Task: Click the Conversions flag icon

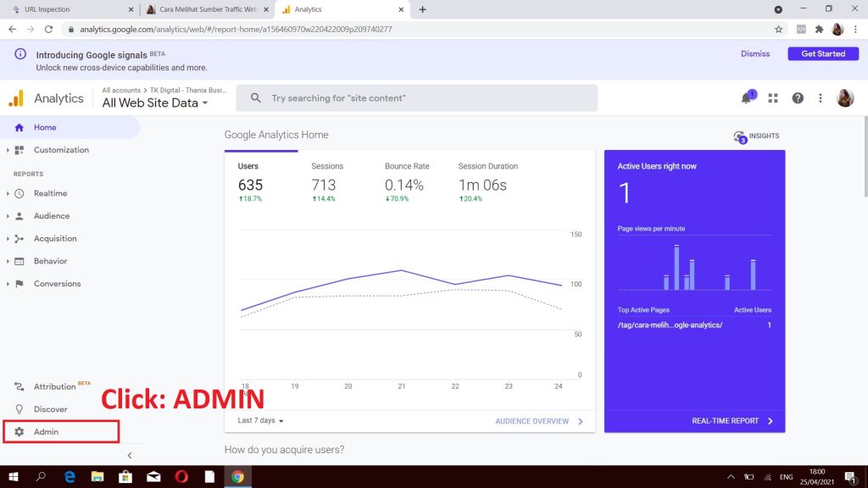Action: tap(19, 284)
